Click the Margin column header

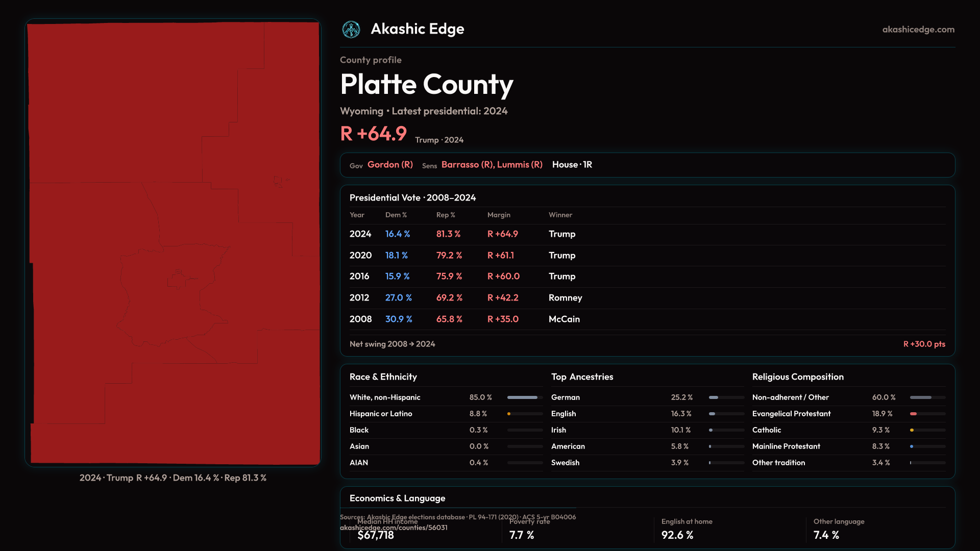[x=498, y=215]
